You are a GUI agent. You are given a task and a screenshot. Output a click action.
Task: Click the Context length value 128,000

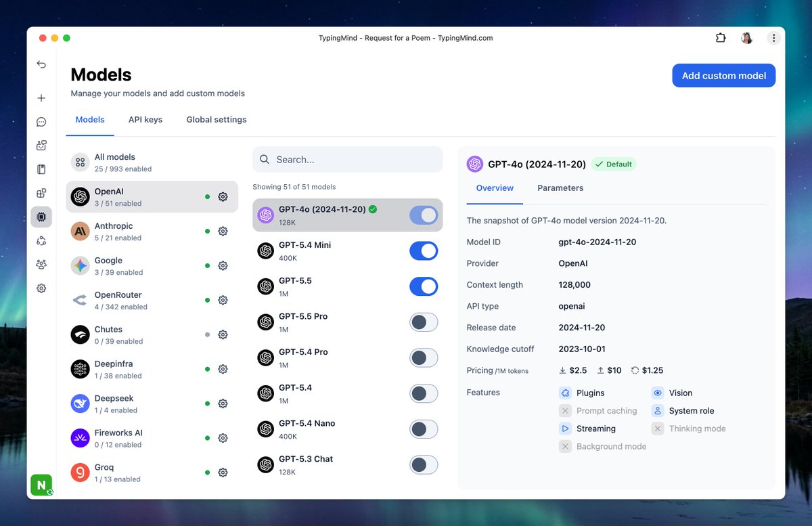coord(574,285)
